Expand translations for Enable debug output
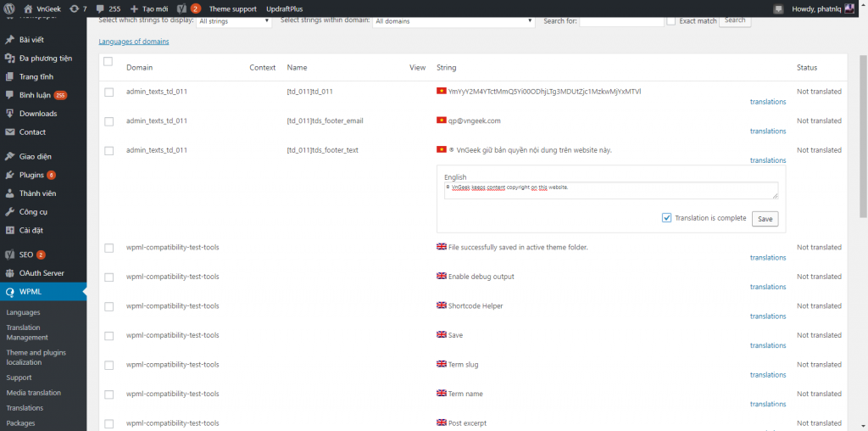868x431 pixels. click(x=768, y=287)
